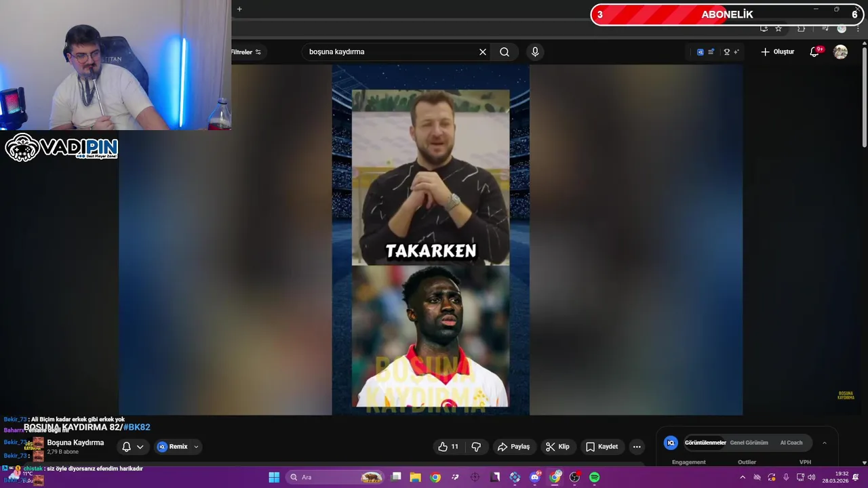The height and width of the screenshot is (488, 868).
Task: Collapse the vidIQ panel with the chevron
Action: tap(825, 443)
